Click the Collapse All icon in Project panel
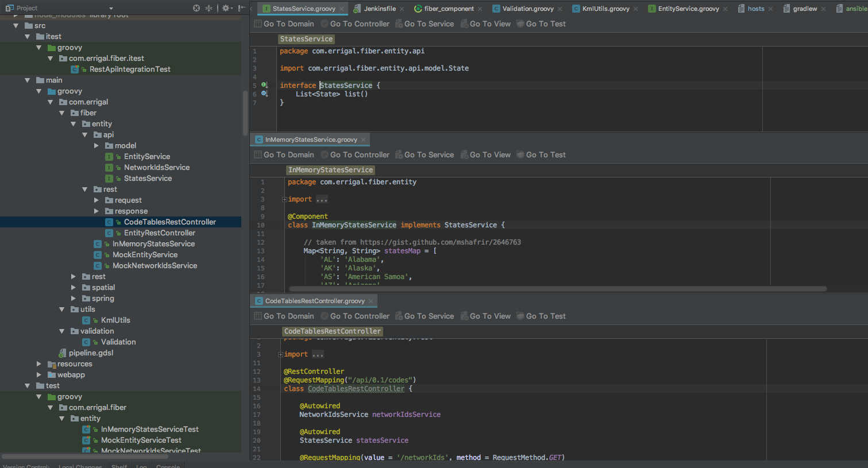 click(x=209, y=8)
